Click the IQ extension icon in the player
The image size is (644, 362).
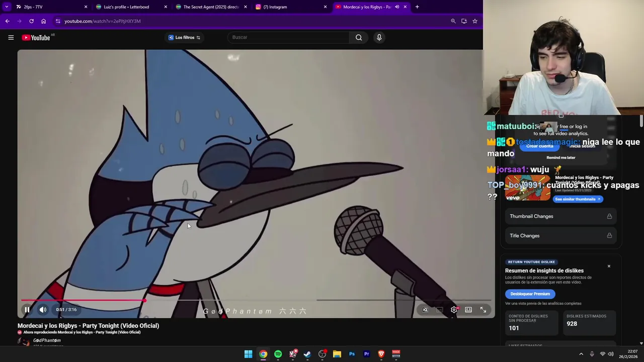[425, 310]
